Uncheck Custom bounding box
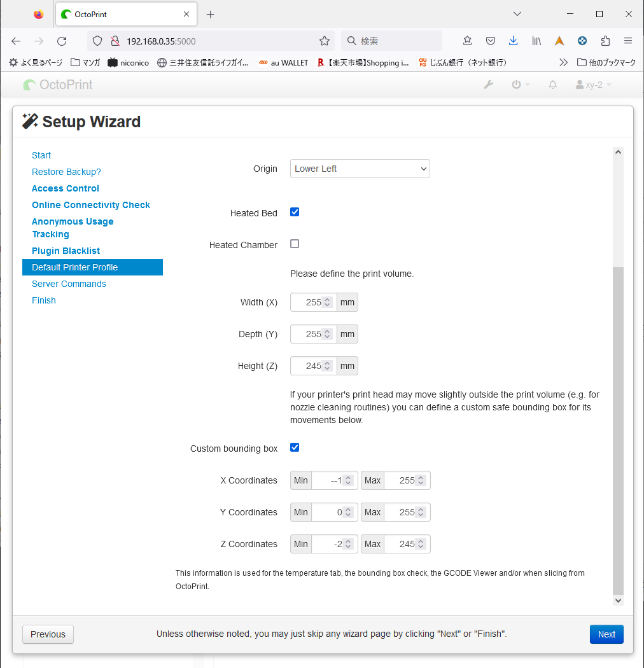Image resolution: width=644 pixels, height=668 pixels. click(295, 447)
